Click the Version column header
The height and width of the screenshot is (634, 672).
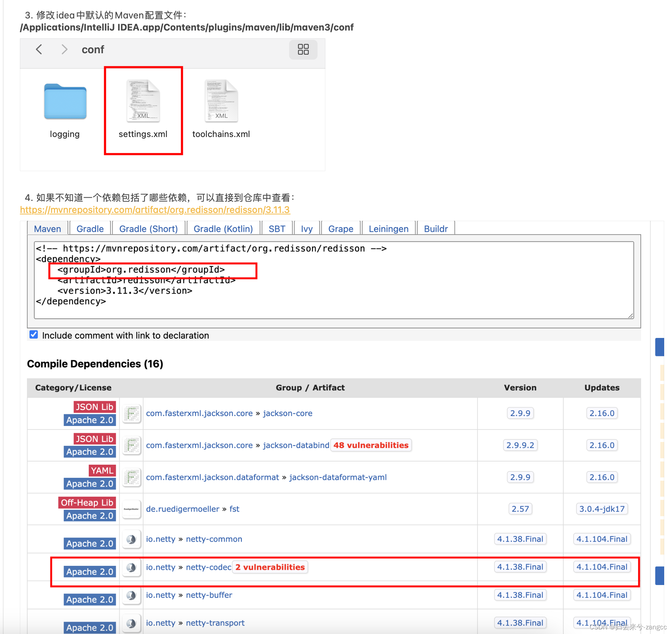pyautogui.click(x=520, y=388)
